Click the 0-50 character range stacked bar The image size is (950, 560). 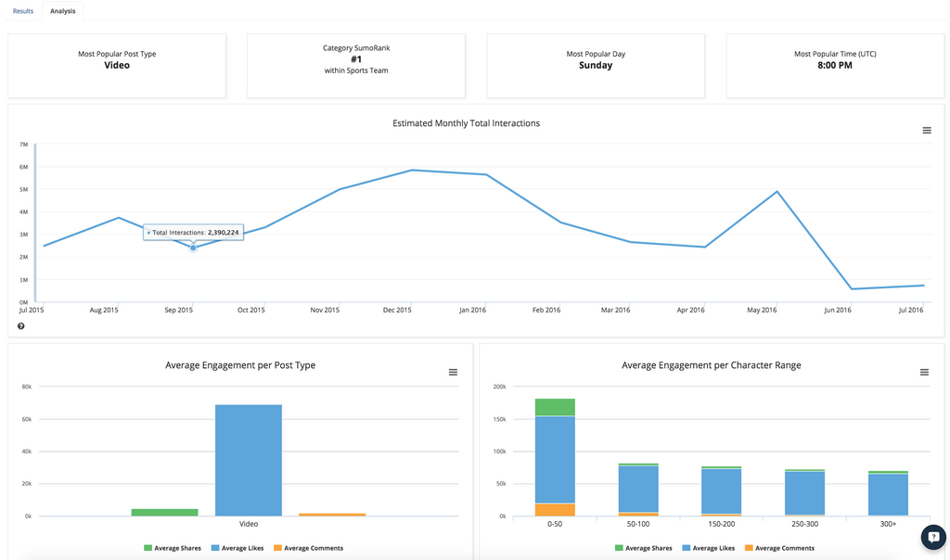(x=555, y=459)
